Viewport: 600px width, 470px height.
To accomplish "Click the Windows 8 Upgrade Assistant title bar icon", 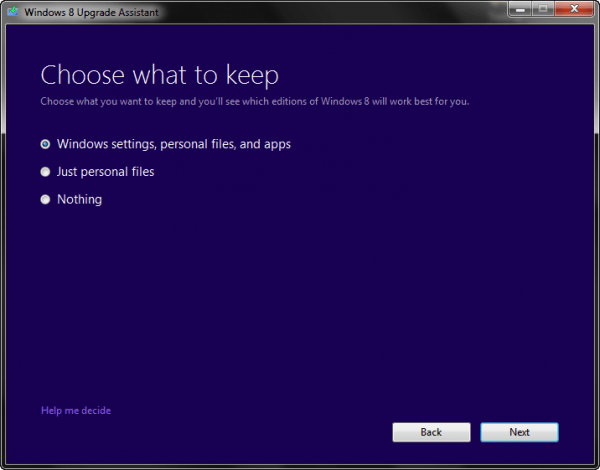I will point(13,11).
